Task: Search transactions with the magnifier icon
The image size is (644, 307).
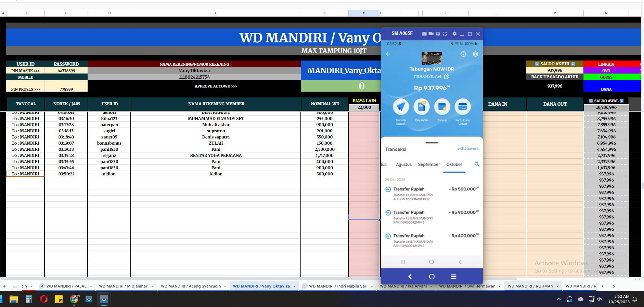Action: (477, 164)
